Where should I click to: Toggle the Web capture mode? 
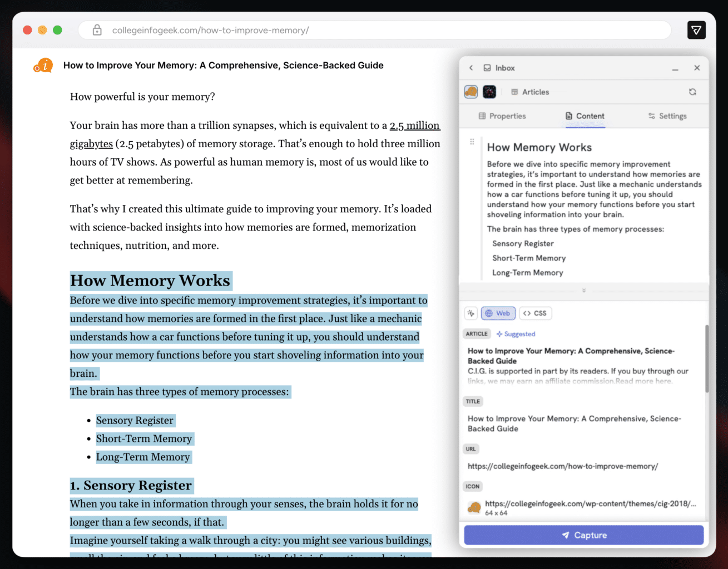[498, 313]
